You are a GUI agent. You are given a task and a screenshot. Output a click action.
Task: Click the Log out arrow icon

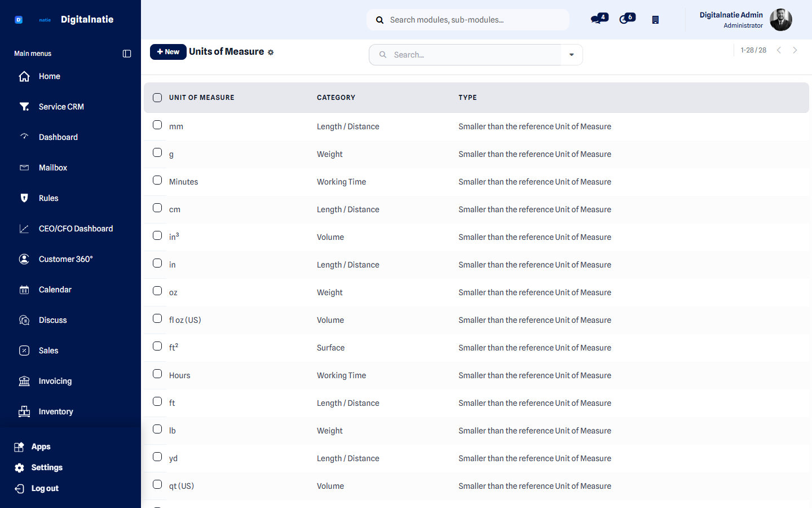(19, 488)
